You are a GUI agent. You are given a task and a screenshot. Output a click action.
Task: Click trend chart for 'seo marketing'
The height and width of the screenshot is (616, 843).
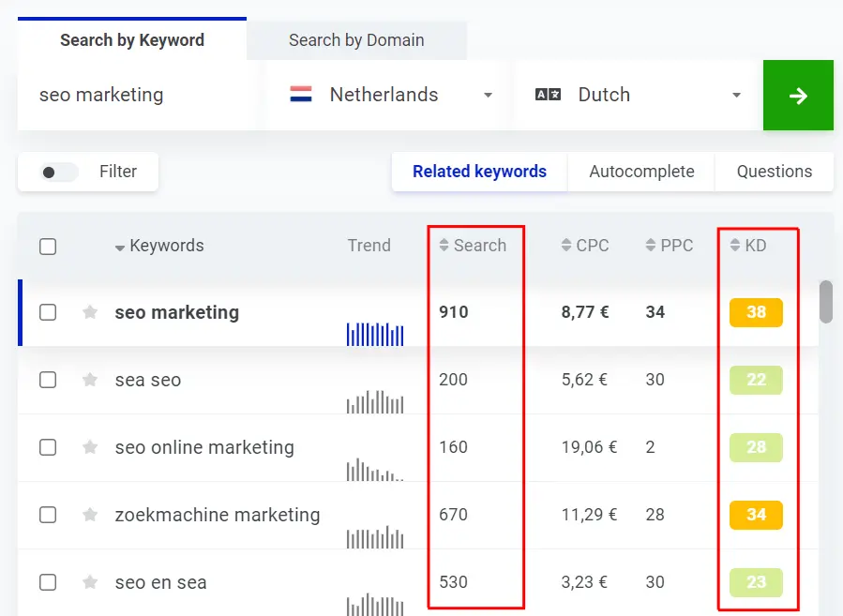pos(375,334)
